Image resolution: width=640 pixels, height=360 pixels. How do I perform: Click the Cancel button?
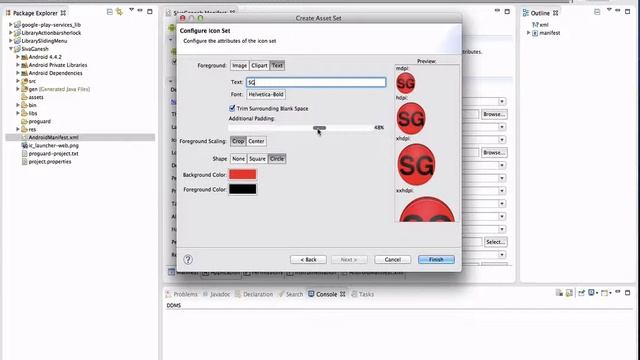(x=393, y=260)
